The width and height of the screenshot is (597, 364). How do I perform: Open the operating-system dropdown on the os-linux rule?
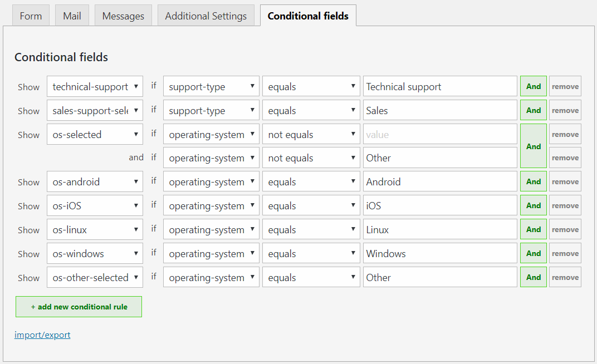pos(211,229)
